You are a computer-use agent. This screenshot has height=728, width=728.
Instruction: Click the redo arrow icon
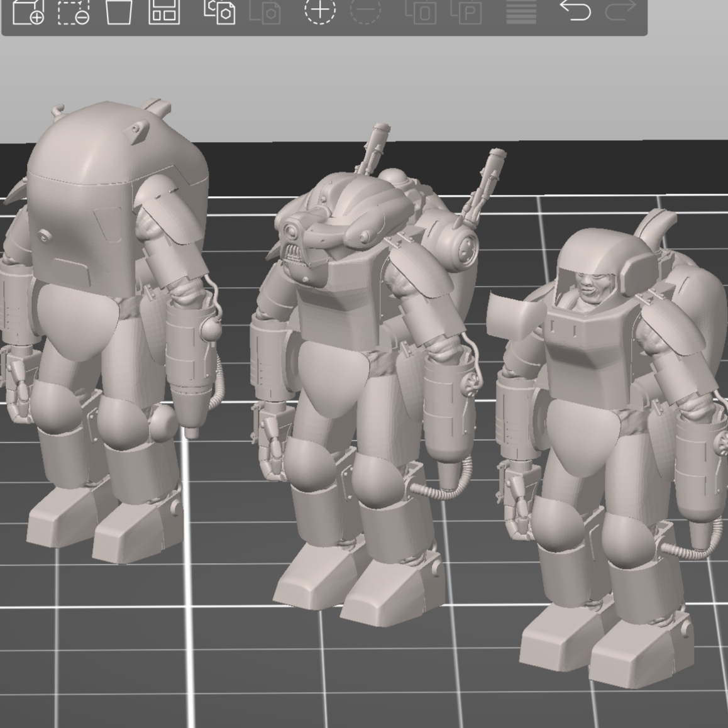pos(620,10)
